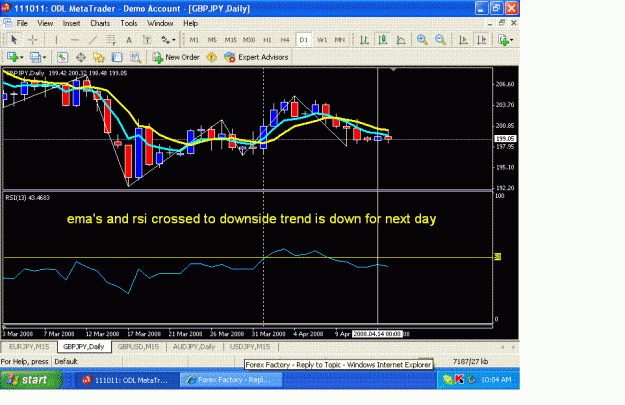The width and height of the screenshot is (625, 405).
Task: Click the 199.05 current price label
Action: click(505, 139)
